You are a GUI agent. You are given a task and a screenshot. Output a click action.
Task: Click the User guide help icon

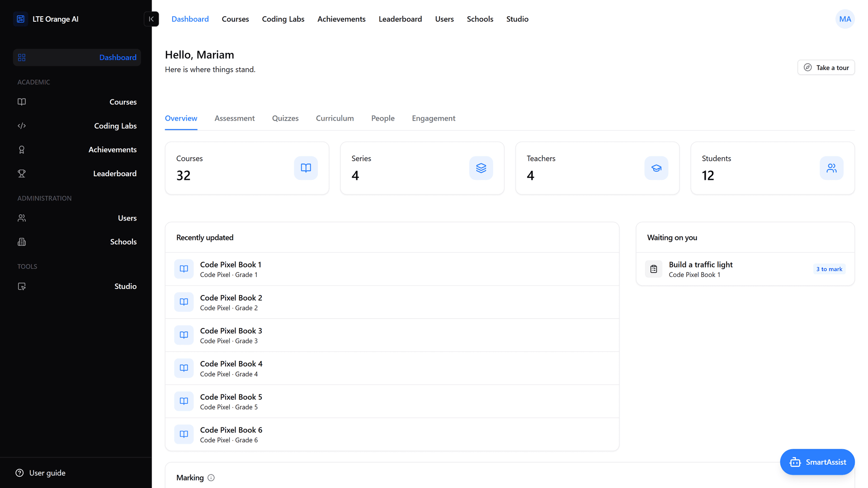19,473
